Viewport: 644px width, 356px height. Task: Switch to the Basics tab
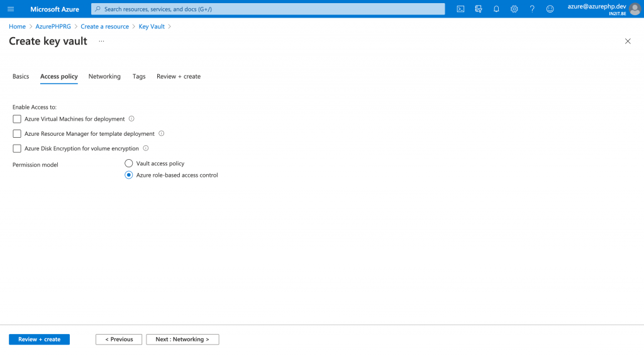coord(21,76)
